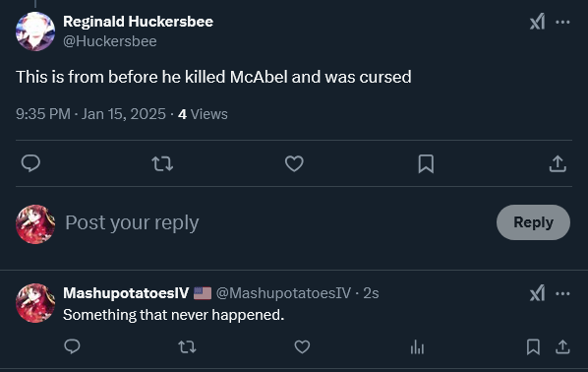Visit the @Huckersbee handle
588x372 pixels.
[110, 41]
